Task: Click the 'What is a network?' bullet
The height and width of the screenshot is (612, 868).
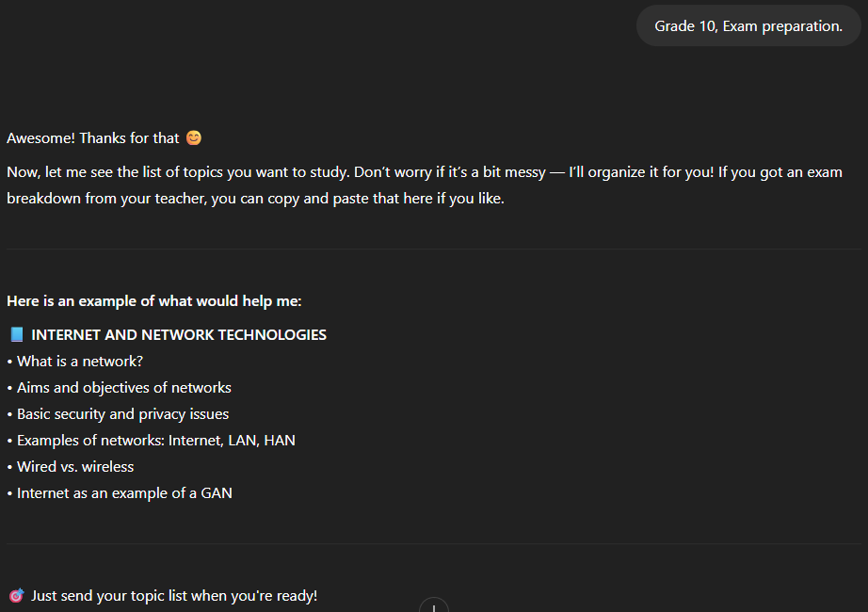Action: coord(80,362)
